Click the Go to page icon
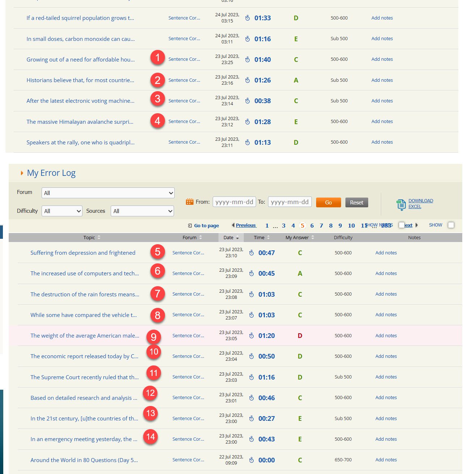The height and width of the screenshot is (474, 476). (x=190, y=226)
